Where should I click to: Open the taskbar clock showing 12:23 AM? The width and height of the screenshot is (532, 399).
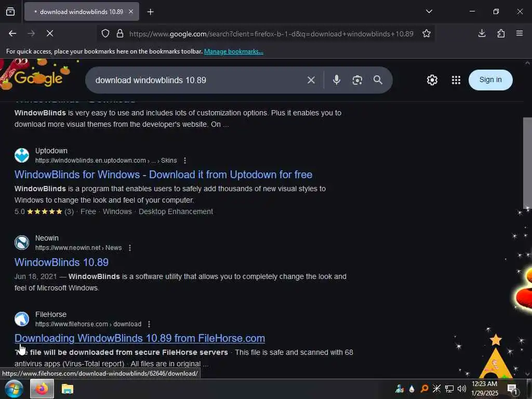(485, 389)
